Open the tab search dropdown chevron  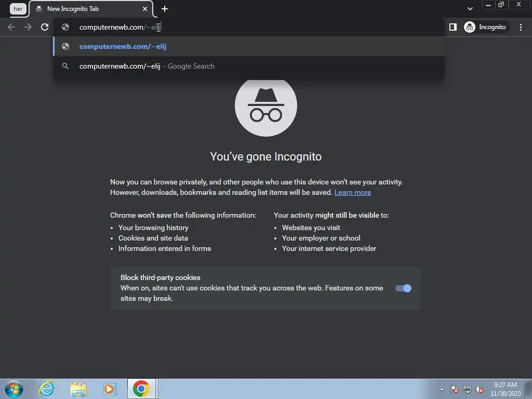pyautogui.click(x=470, y=9)
